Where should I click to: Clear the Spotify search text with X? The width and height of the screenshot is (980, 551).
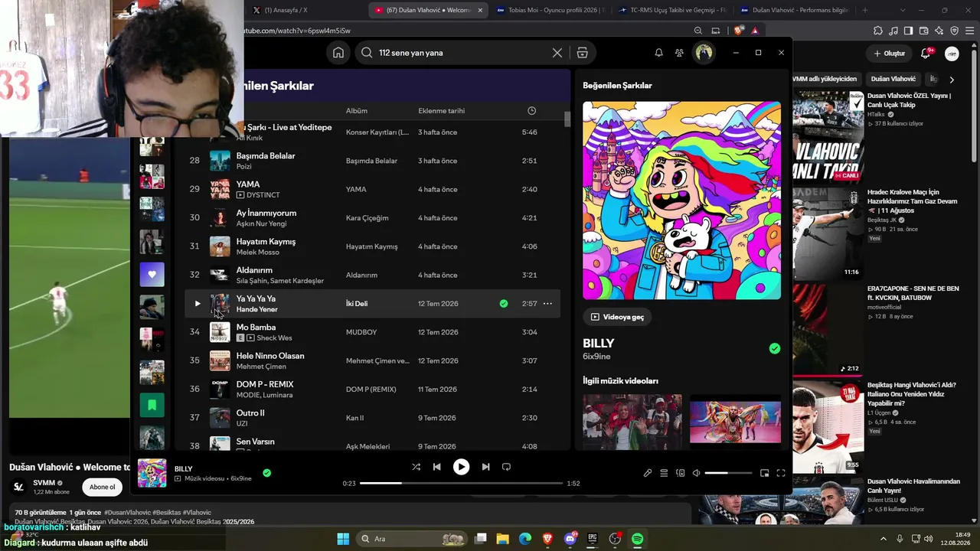pyautogui.click(x=557, y=53)
